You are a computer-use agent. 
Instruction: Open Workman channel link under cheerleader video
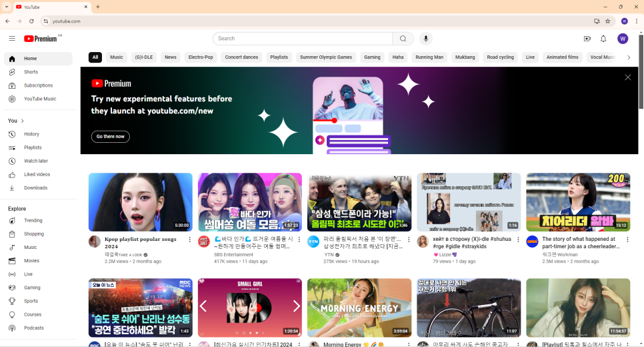point(559,254)
